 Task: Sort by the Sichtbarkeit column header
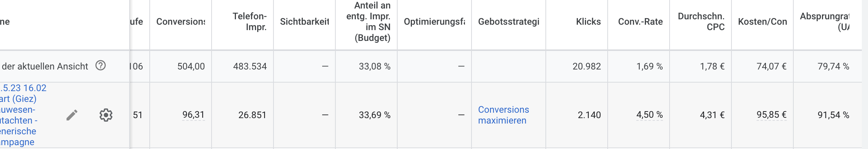click(304, 22)
